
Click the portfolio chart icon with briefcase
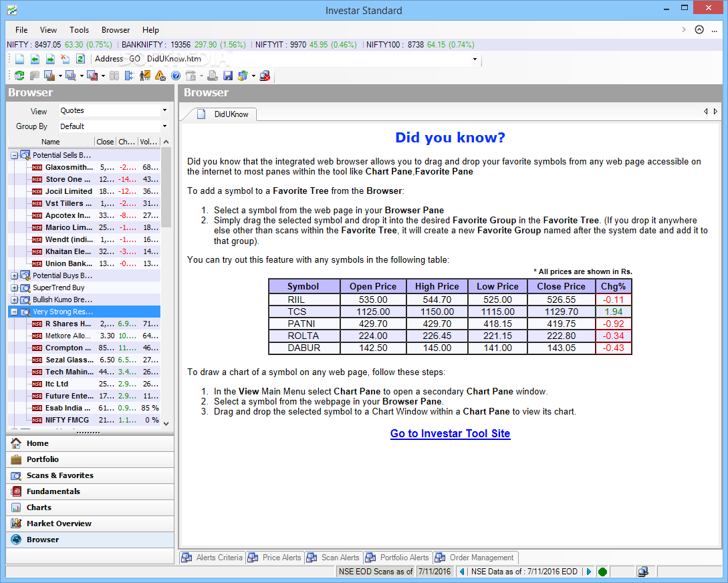tap(49, 76)
